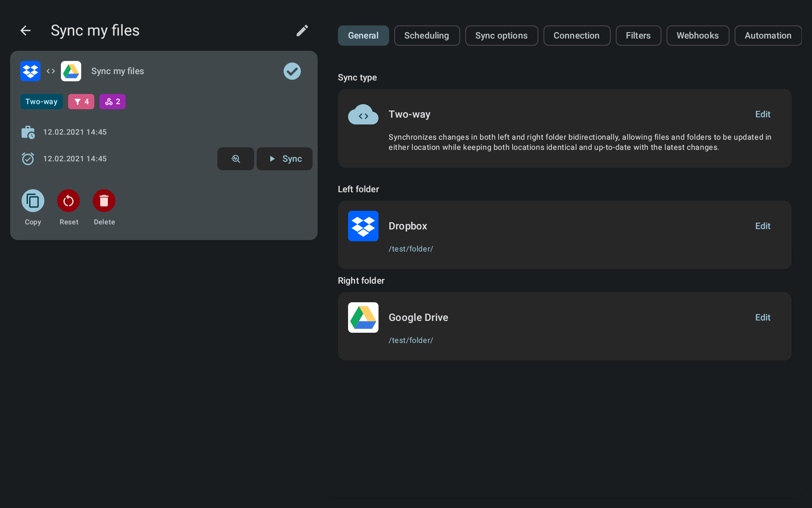Screen dimensions: 812x508
Task: Open the Automation tab
Action: pos(768,36)
